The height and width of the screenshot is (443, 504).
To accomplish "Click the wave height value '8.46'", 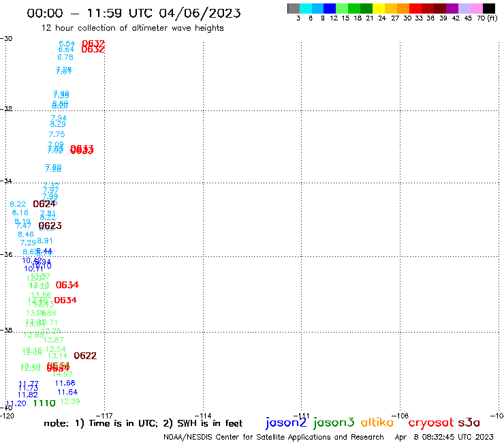I will (x=26, y=234).
